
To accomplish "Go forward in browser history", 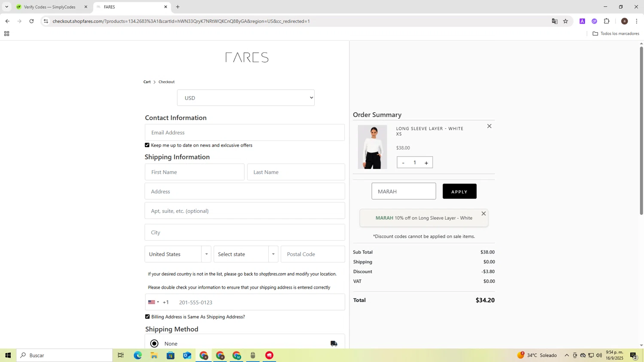I will 19,21.
